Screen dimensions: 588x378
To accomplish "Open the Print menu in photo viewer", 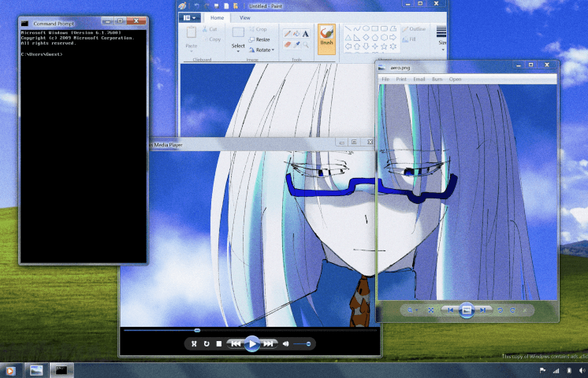I will pyautogui.click(x=401, y=79).
